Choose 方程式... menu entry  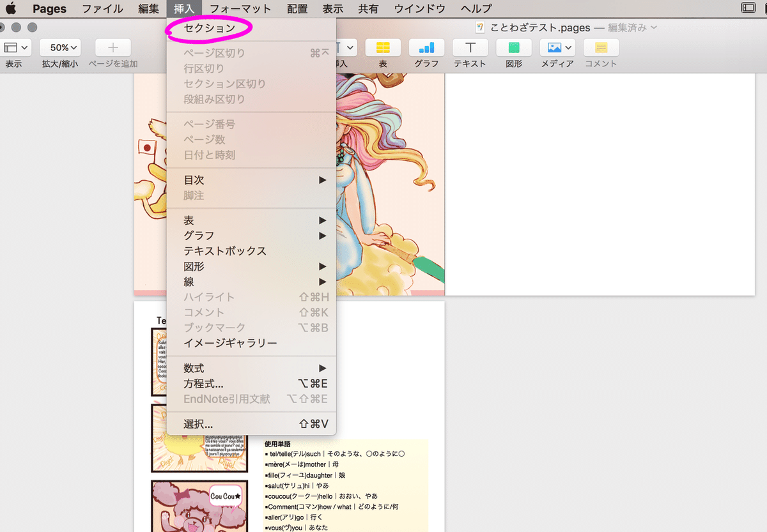coord(251,383)
